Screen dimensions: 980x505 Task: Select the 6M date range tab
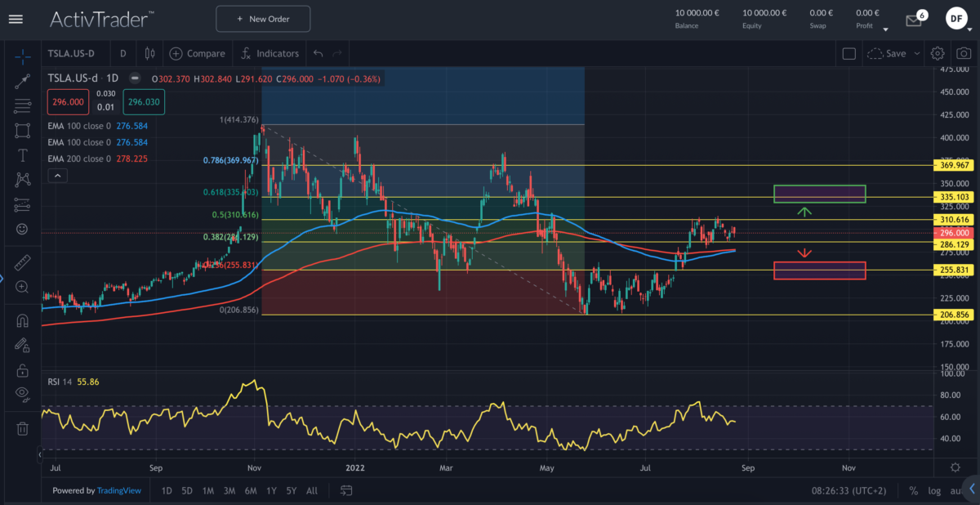pyautogui.click(x=251, y=490)
